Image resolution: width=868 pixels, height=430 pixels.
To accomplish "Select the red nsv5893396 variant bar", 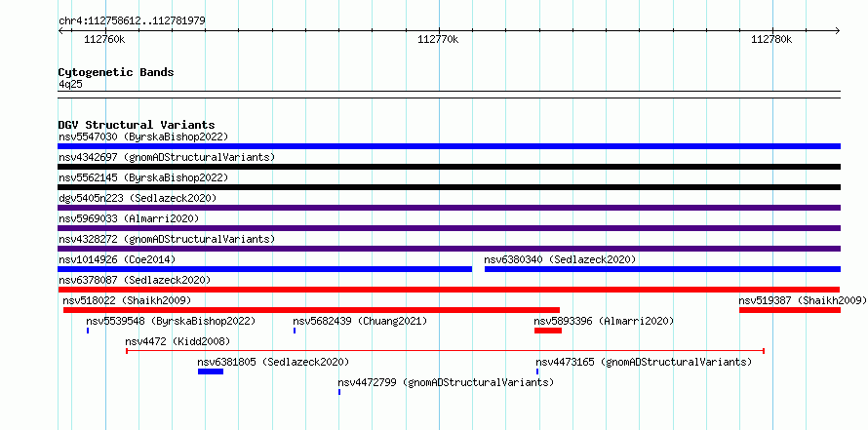I will click(548, 331).
